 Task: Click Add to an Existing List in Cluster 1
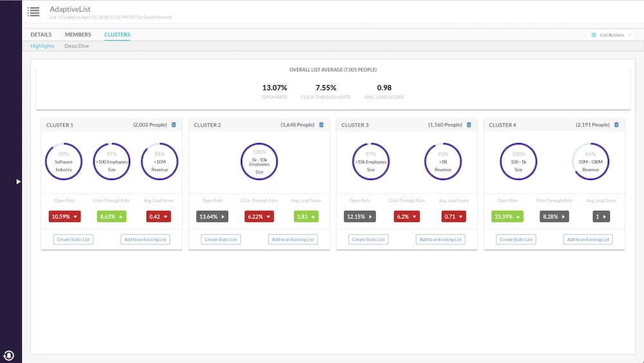click(x=146, y=239)
